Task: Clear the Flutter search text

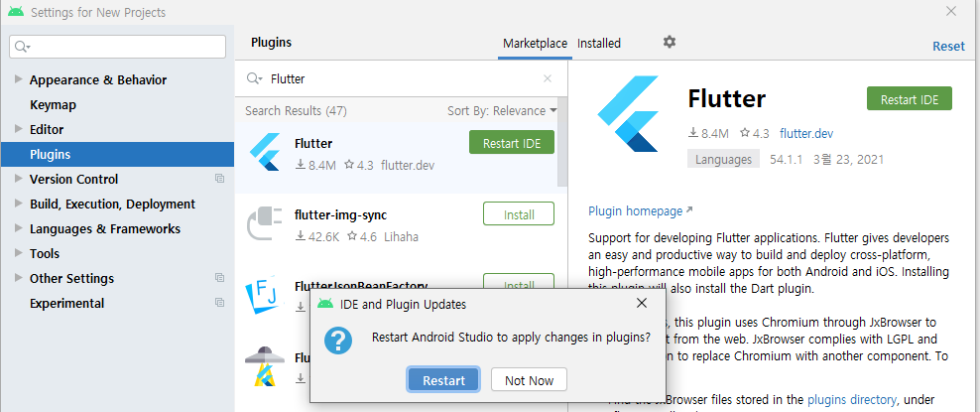Action: point(548,78)
